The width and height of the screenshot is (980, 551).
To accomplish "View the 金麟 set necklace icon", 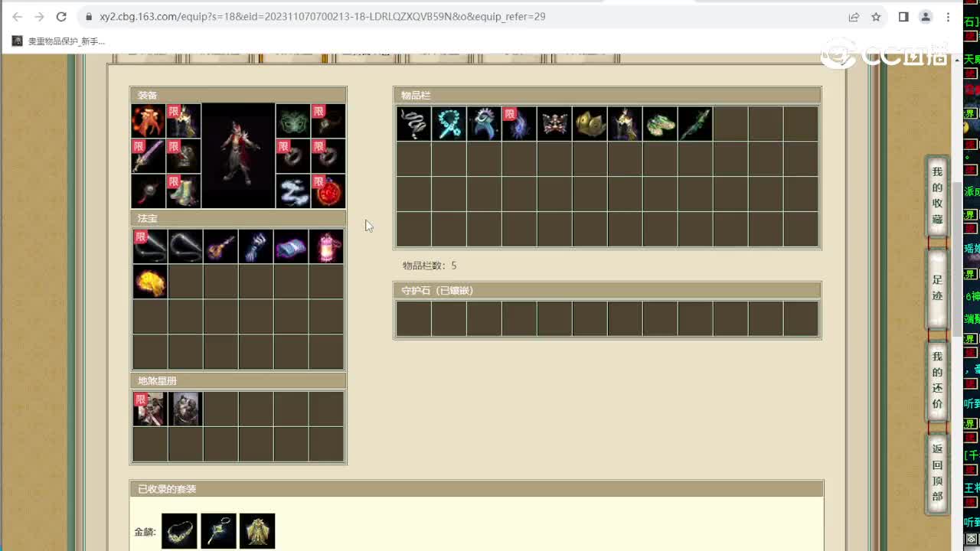I will [x=179, y=531].
